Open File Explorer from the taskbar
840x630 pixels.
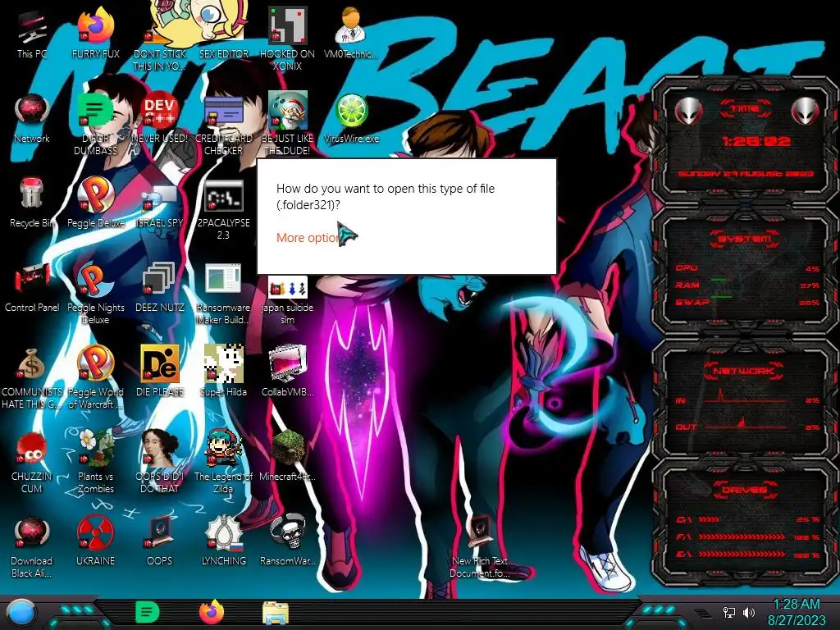coord(276,613)
